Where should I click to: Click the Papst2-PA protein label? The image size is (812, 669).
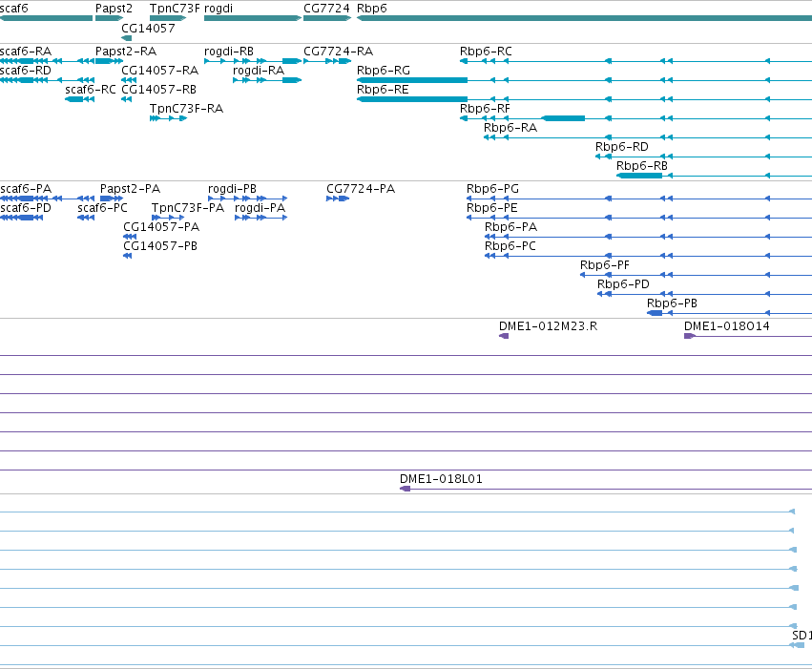(x=130, y=188)
